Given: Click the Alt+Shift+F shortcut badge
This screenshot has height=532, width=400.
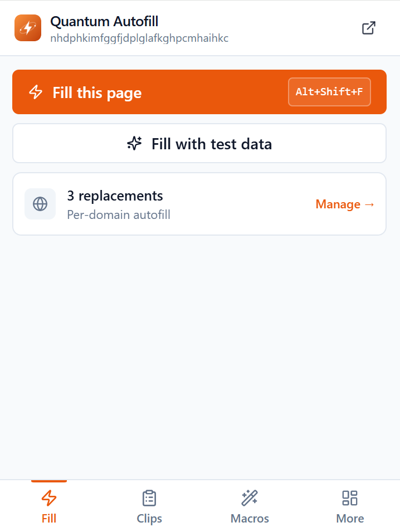Looking at the screenshot, I should [329, 92].
